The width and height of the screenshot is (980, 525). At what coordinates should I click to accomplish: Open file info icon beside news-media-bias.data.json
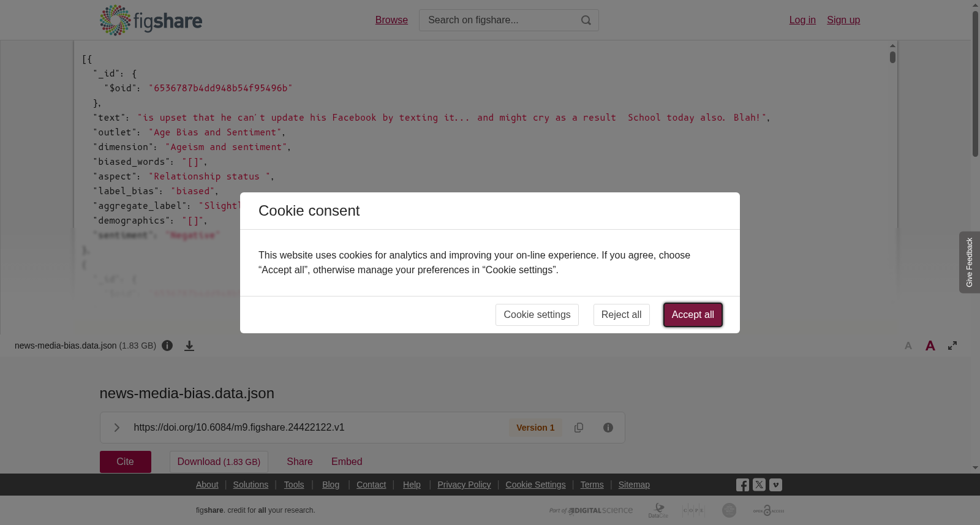167,346
